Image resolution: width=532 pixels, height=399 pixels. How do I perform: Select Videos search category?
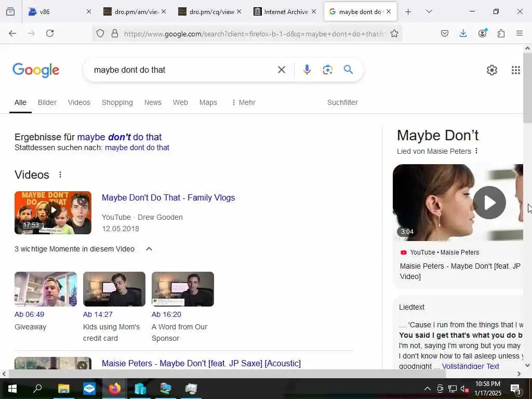click(x=79, y=102)
